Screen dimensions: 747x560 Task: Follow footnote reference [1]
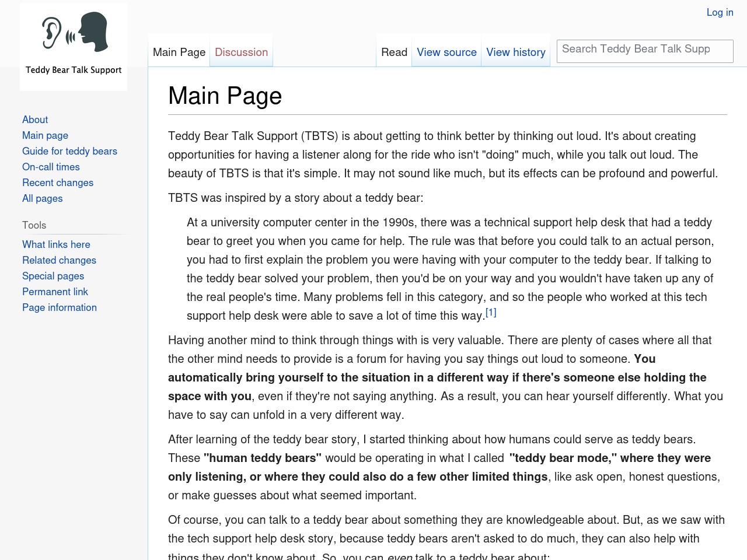click(x=491, y=313)
